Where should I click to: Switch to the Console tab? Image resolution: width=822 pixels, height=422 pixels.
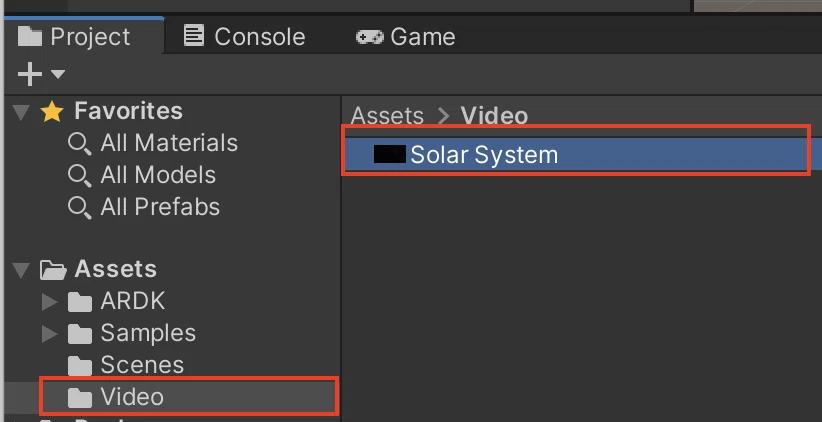[x=244, y=37]
